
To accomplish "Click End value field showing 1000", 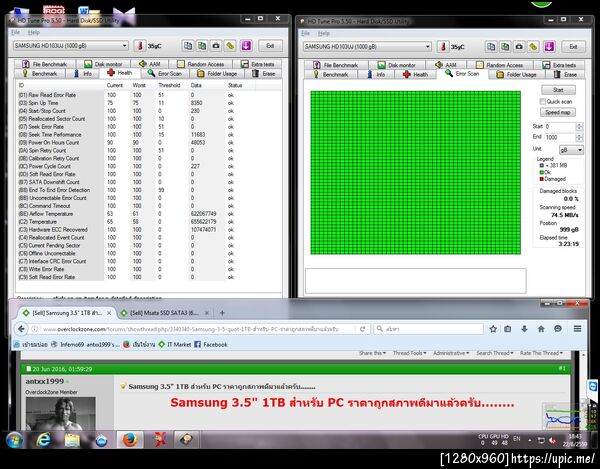I will [560, 137].
